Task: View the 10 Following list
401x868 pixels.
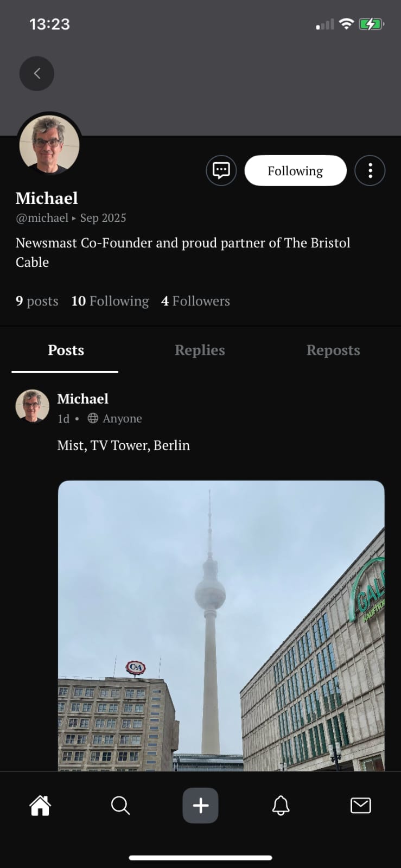Action: pyautogui.click(x=110, y=301)
